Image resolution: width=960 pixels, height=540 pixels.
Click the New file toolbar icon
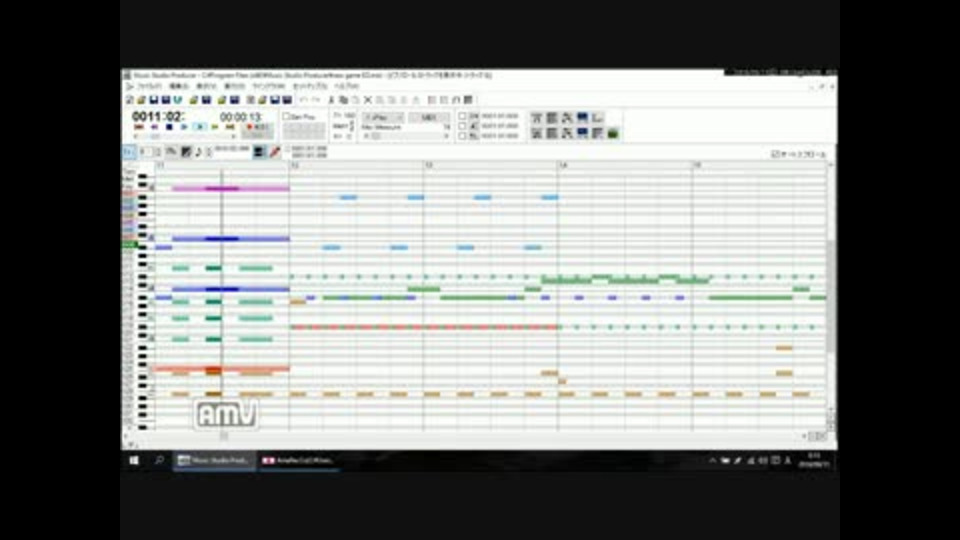(129, 100)
